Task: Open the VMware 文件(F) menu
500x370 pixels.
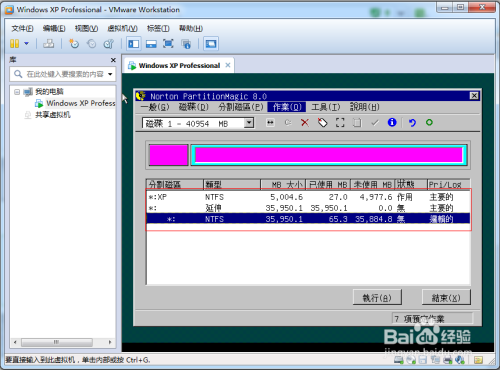Action: coord(22,28)
